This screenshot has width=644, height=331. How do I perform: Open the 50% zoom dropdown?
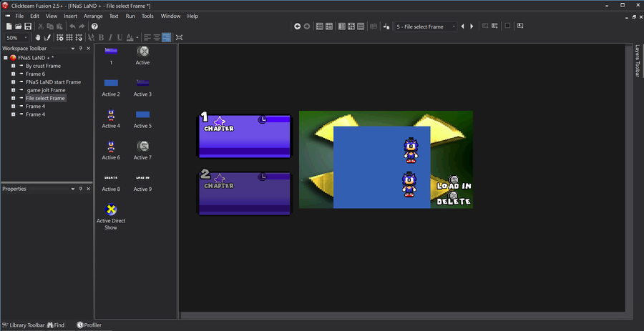tap(26, 38)
